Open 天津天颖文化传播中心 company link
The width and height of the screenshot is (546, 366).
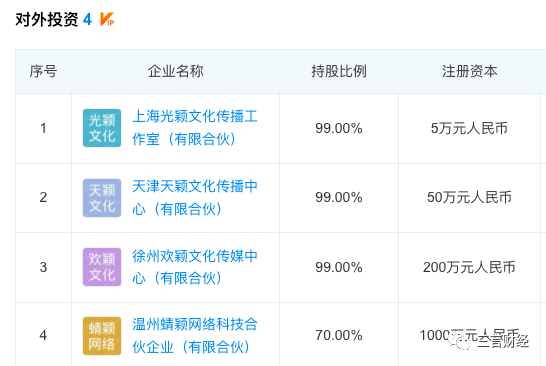pyautogui.click(x=195, y=197)
